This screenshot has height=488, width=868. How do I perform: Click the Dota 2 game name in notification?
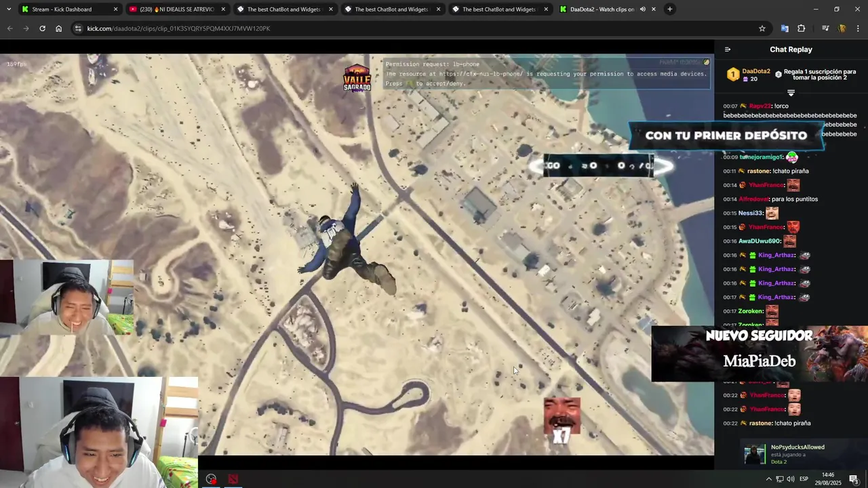(x=778, y=462)
